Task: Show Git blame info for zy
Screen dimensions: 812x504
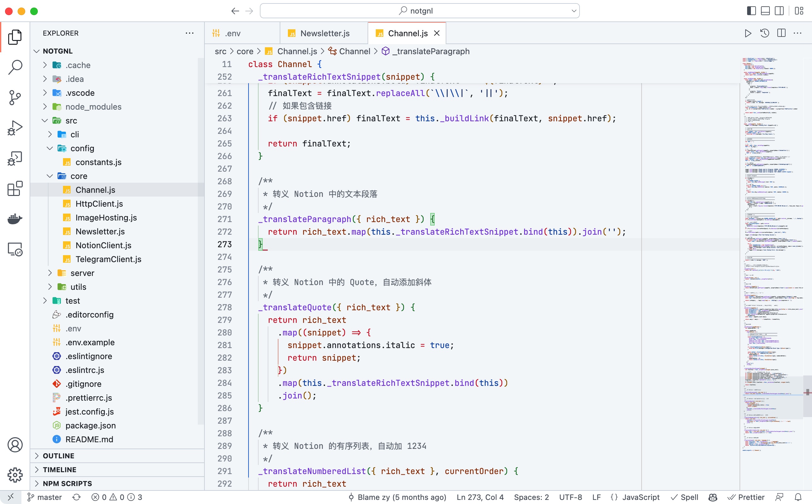Action: point(397,497)
